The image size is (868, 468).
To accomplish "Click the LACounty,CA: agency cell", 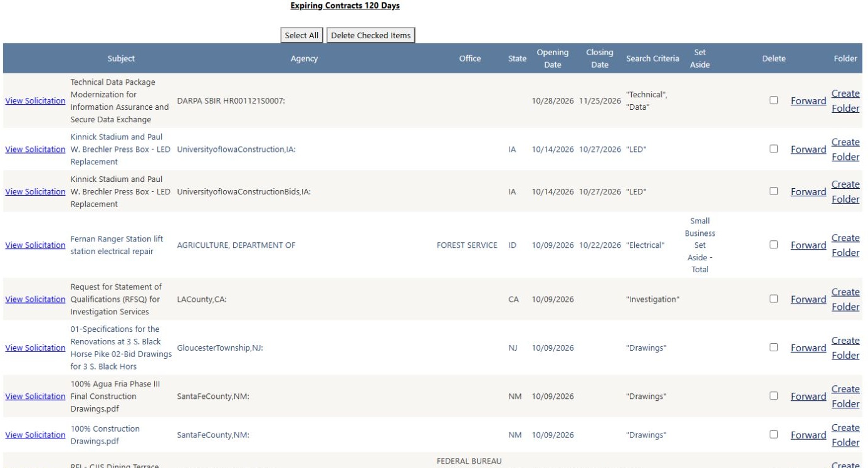I will click(x=202, y=299).
